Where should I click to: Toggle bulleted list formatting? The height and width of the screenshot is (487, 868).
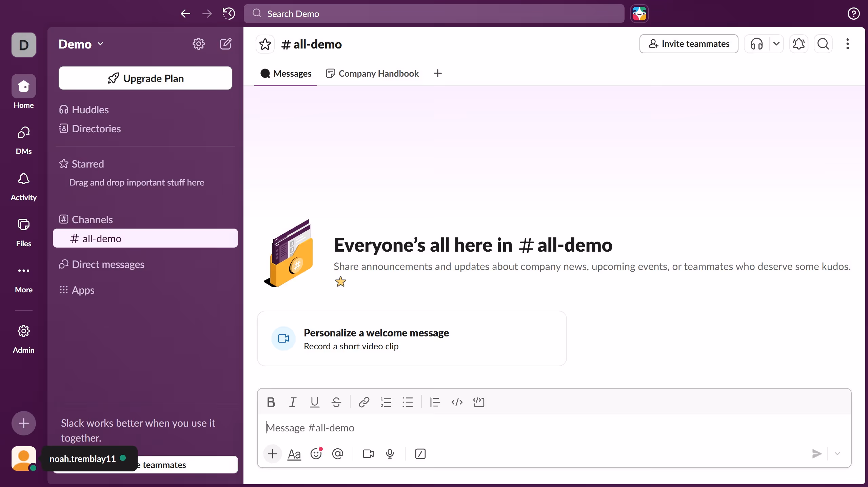coord(408,402)
